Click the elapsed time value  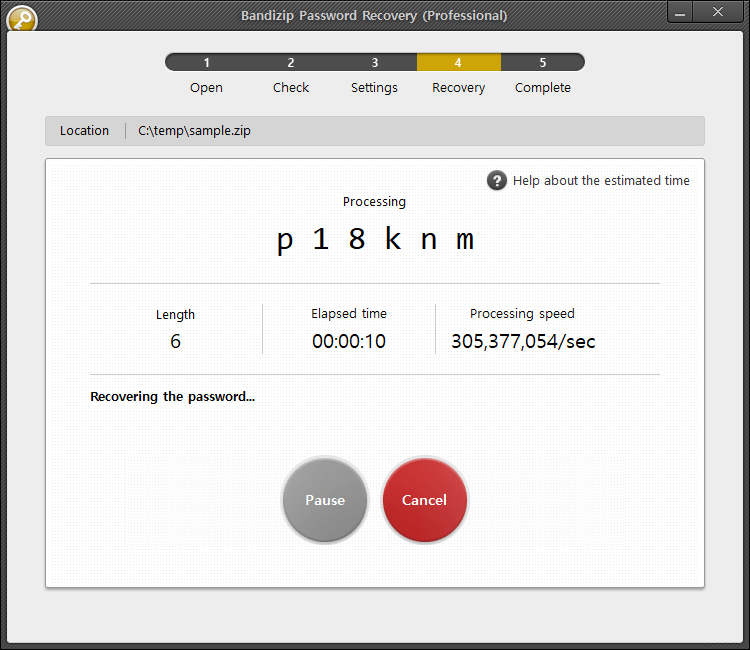click(349, 341)
